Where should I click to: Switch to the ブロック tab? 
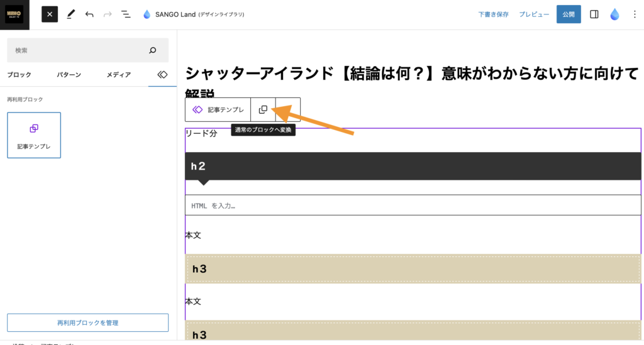coord(19,75)
